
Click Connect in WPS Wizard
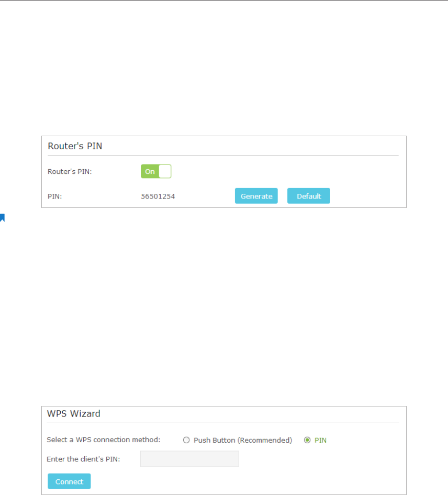tap(69, 481)
